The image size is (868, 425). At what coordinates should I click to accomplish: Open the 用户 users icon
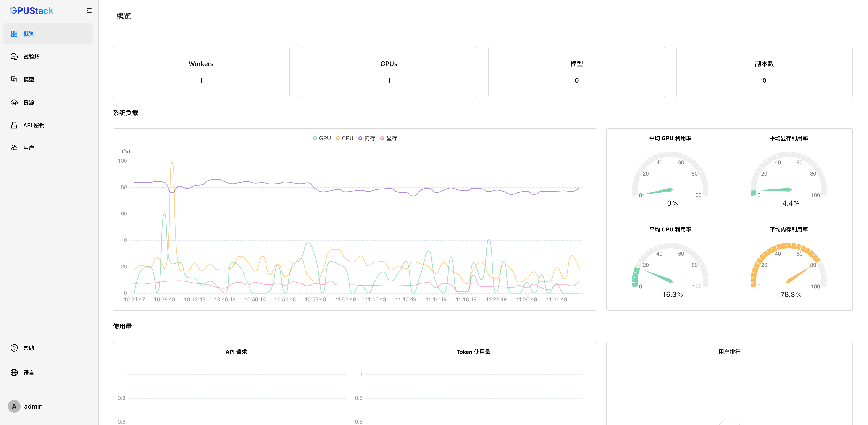point(14,148)
